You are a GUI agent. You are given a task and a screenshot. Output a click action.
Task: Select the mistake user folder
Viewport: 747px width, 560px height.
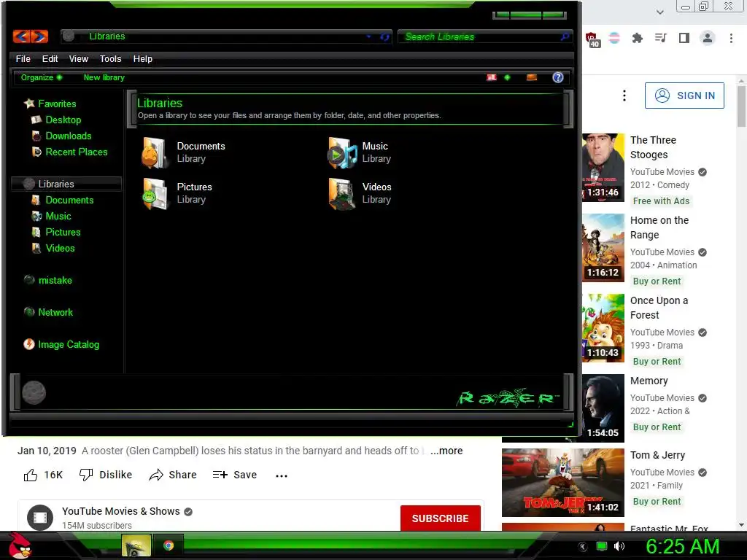(x=55, y=280)
